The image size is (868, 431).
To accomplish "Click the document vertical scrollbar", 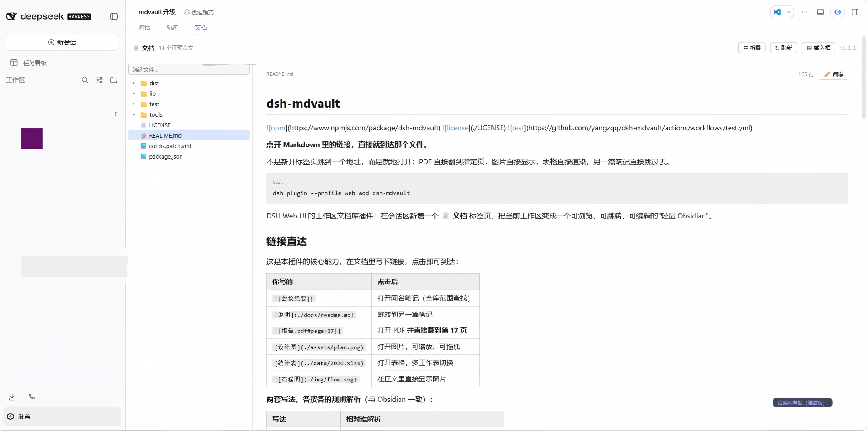I will pos(863,78).
